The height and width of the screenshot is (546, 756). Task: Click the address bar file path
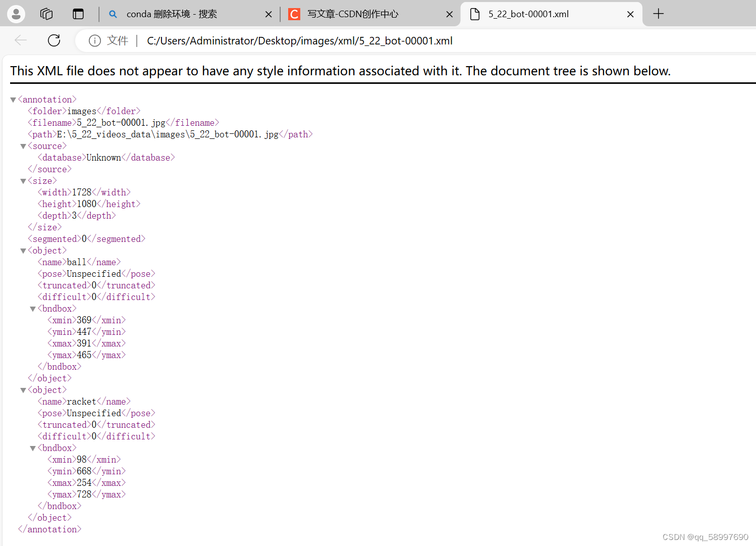tap(300, 41)
